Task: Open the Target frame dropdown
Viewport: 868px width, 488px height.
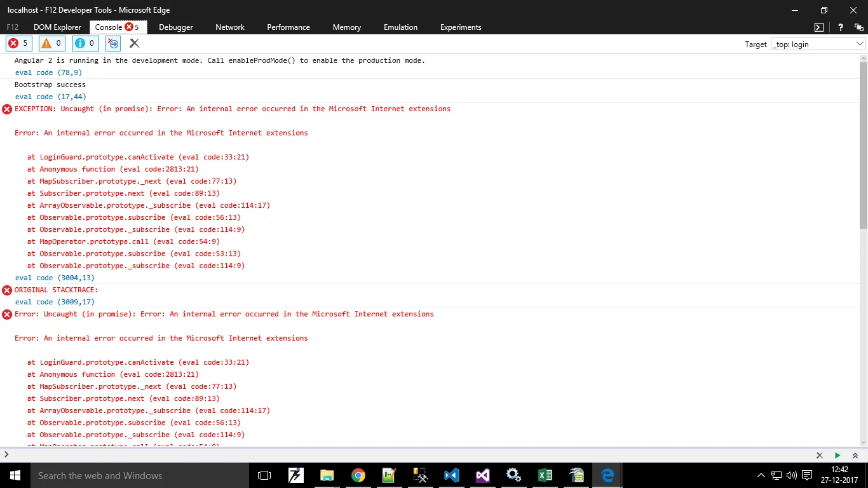Action: pos(818,44)
